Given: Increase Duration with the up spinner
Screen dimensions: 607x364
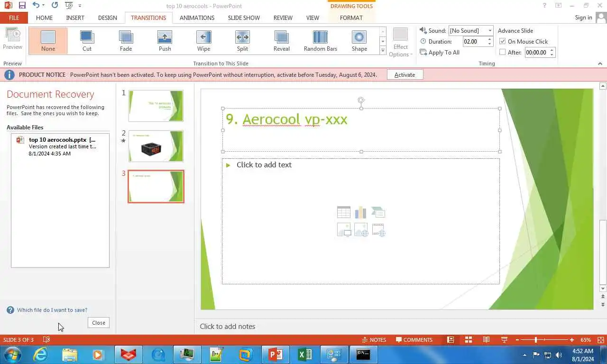Looking at the screenshot, I should (490, 39).
